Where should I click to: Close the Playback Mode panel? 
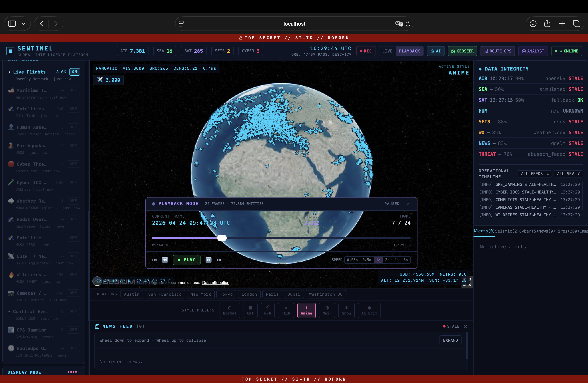point(408,204)
